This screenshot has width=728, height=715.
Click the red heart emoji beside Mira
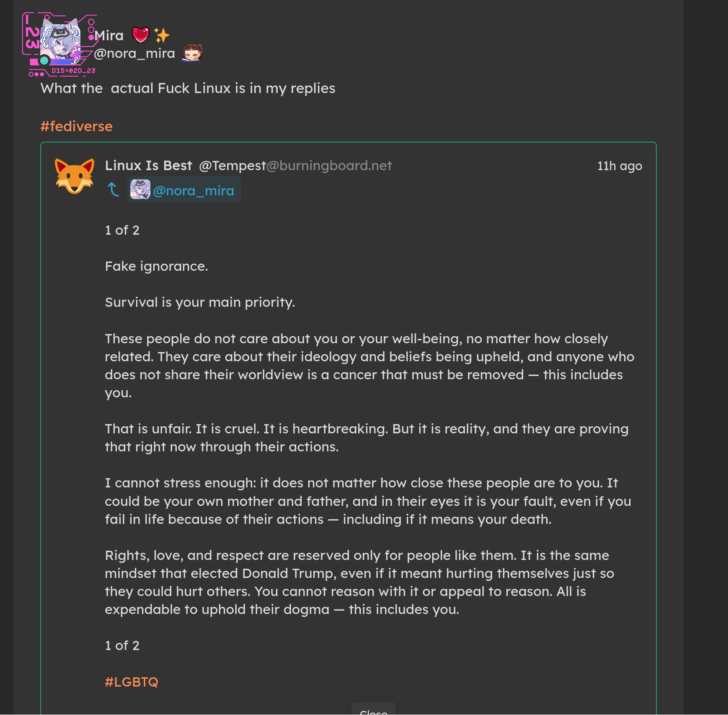pyautogui.click(x=141, y=35)
